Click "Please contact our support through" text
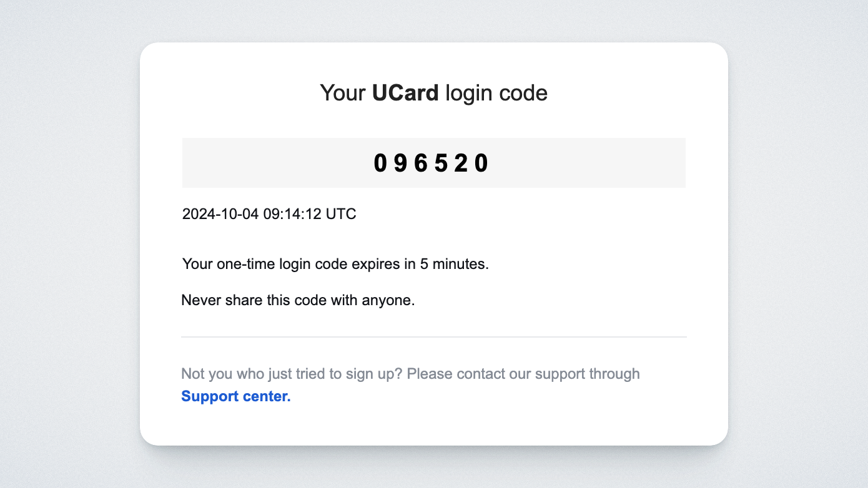Image resolution: width=868 pixels, height=488 pixels. [x=523, y=374]
